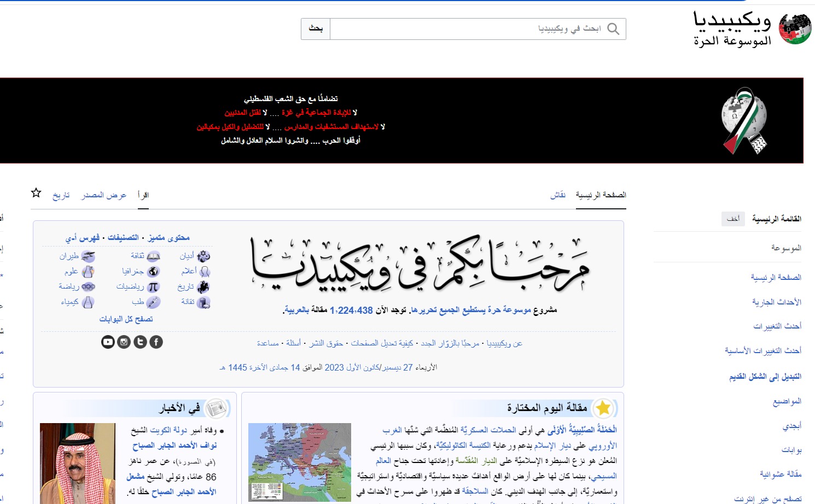Open the globe geography portal icon (جغرافيا)
815x504 pixels.
[x=154, y=271]
